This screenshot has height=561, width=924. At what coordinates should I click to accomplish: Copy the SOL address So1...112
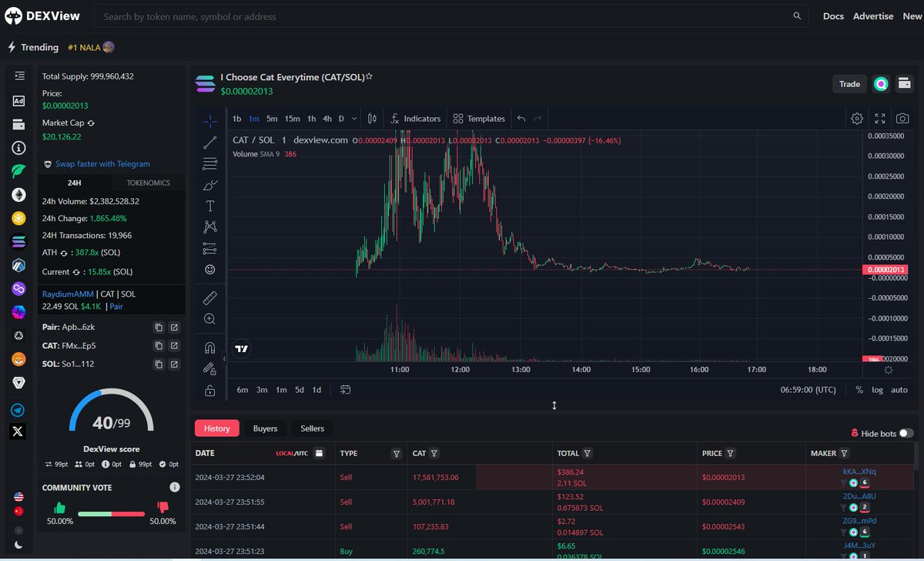[158, 364]
